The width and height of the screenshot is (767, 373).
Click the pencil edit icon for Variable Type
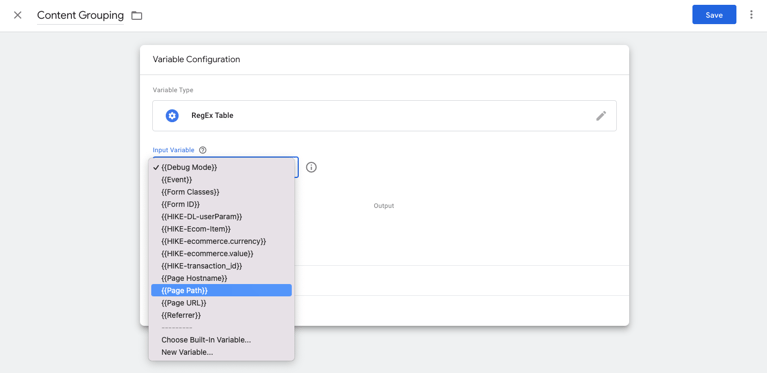(x=601, y=116)
